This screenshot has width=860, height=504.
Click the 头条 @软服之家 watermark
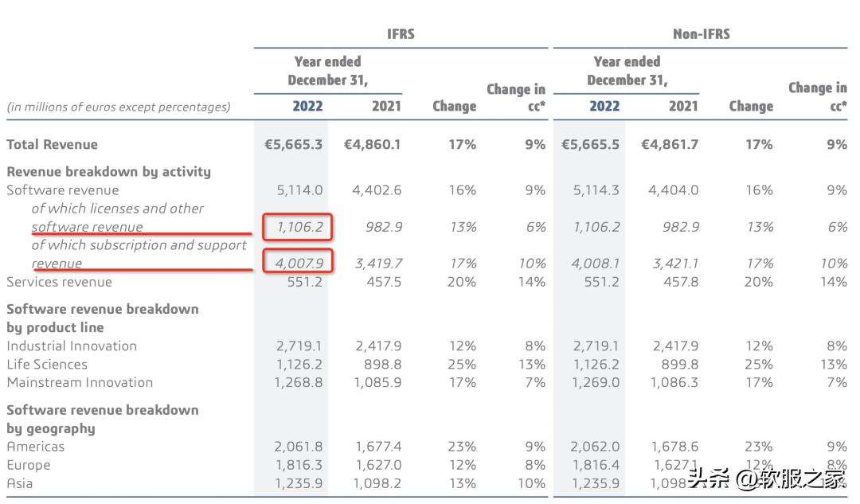pyautogui.click(x=766, y=479)
